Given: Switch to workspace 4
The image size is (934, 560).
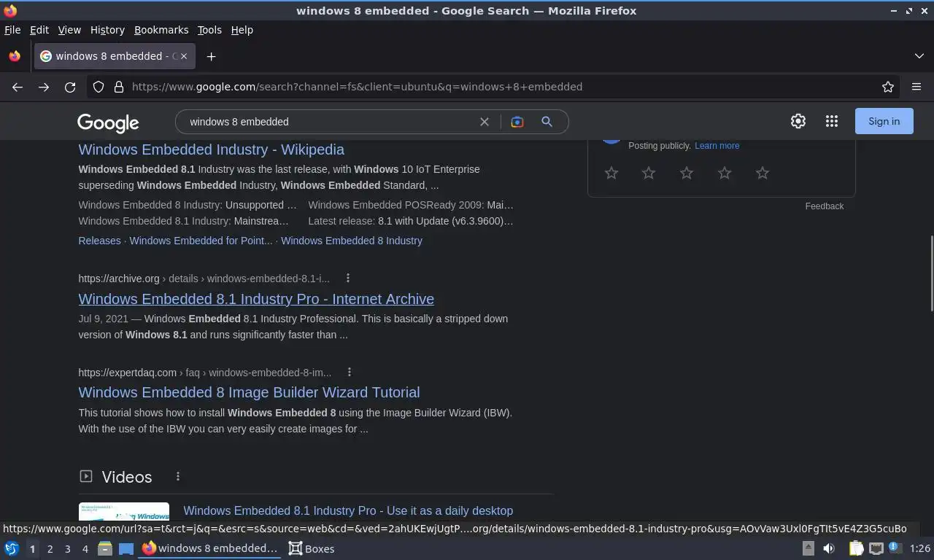Looking at the screenshot, I should point(85,549).
